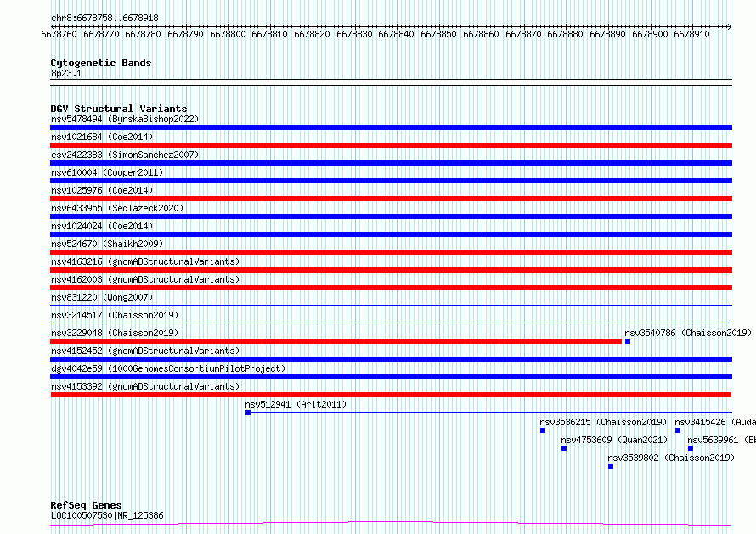
Task: Select the nsv3229048 (Chaisson2019) label
Action: tap(115, 333)
